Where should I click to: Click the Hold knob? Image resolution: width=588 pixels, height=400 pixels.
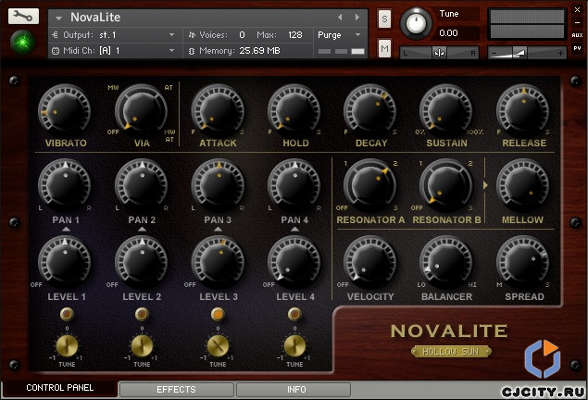coord(294,110)
